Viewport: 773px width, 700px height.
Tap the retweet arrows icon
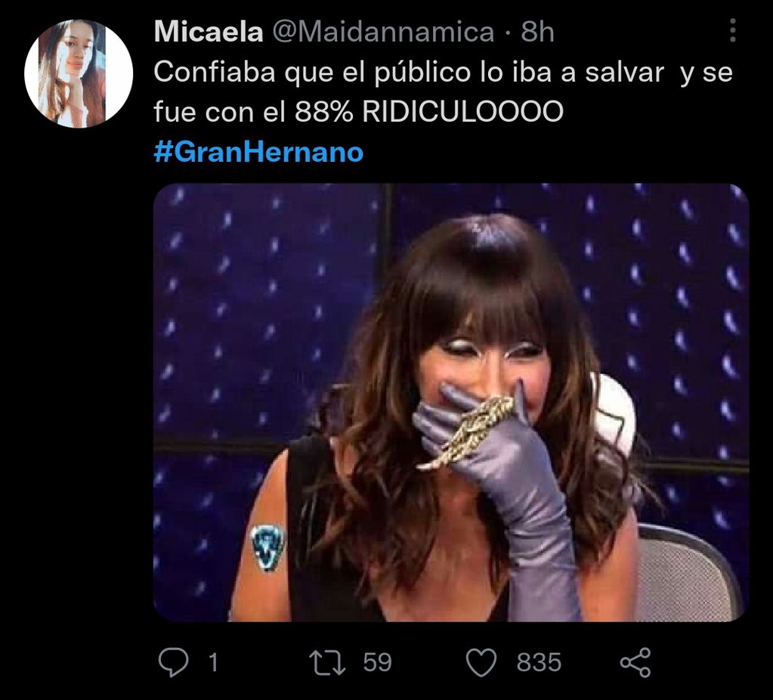(327, 662)
